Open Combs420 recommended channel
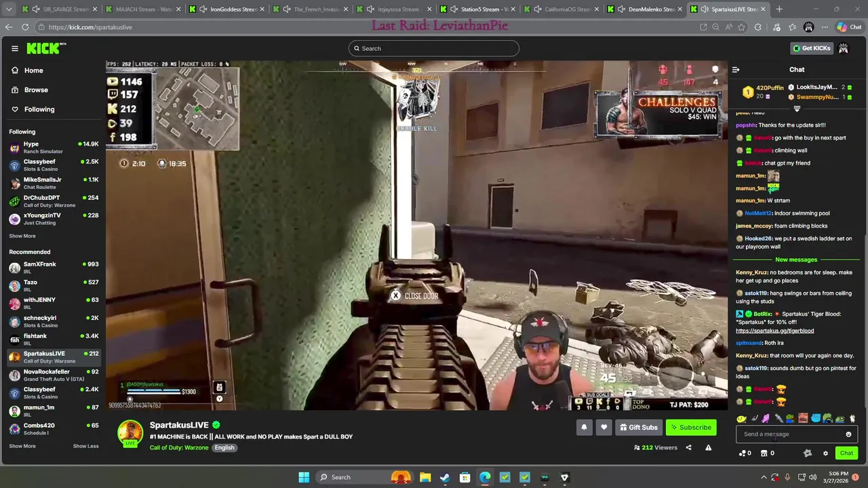The width and height of the screenshot is (868, 488). tap(53, 428)
